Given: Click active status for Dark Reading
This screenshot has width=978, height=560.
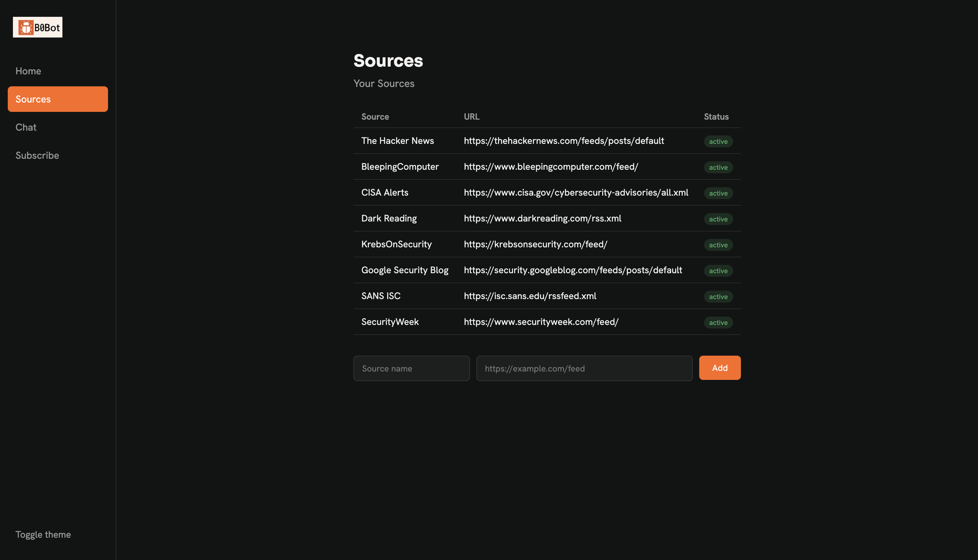Looking at the screenshot, I should coord(718,219).
